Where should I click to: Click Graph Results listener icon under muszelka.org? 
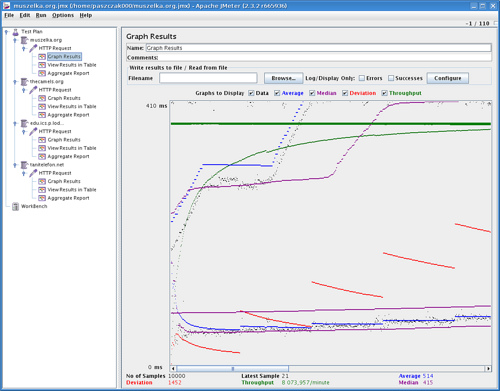[x=42, y=57]
